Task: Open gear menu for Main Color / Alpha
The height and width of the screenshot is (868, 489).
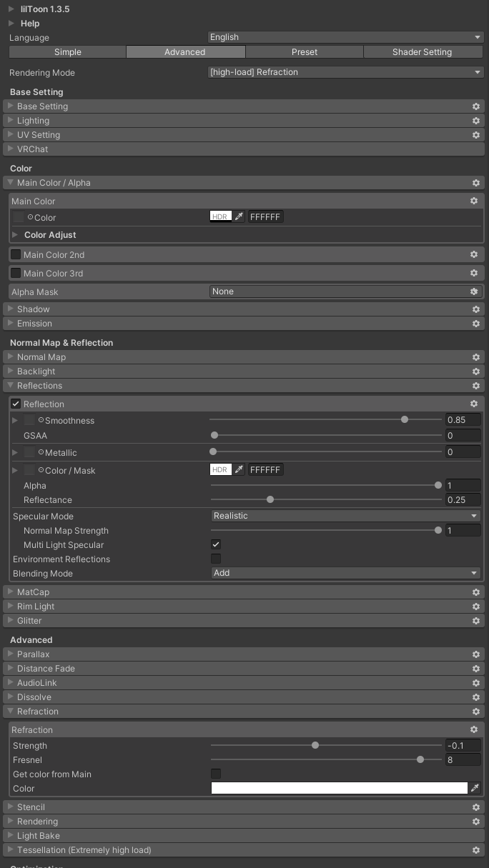Action: tap(475, 183)
